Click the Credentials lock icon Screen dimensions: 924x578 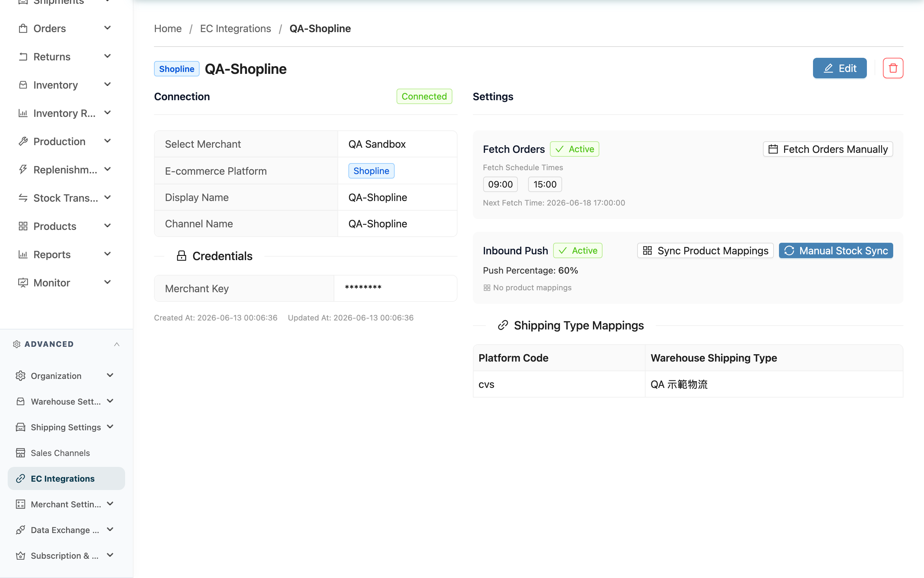(181, 256)
